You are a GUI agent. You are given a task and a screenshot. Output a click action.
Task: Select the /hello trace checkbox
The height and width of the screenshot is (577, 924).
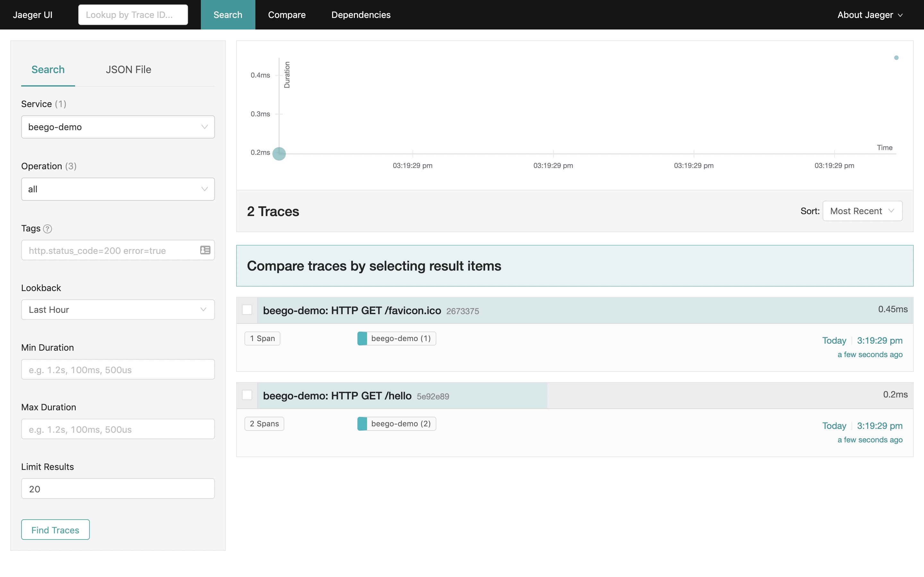[247, 395]
